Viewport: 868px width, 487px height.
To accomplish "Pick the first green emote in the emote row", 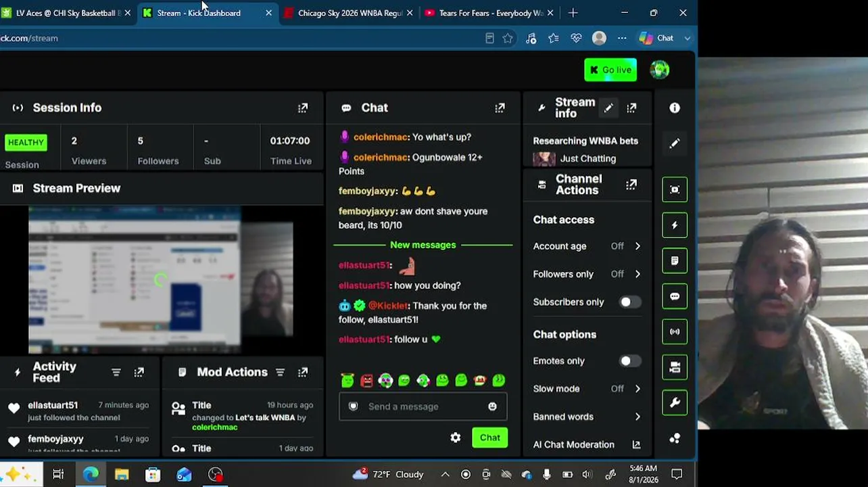I will (x=347, y=381).
